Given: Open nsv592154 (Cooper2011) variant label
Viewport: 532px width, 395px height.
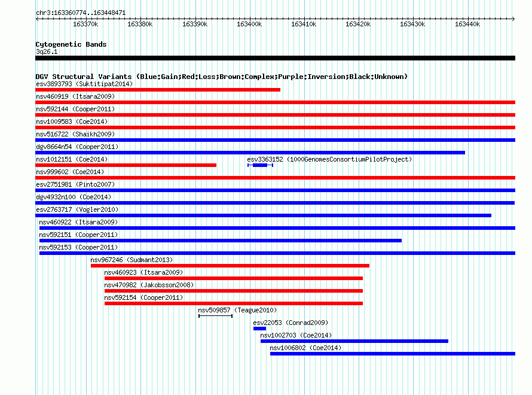Looking at the screenshot, I should click(x=143, y=297).
